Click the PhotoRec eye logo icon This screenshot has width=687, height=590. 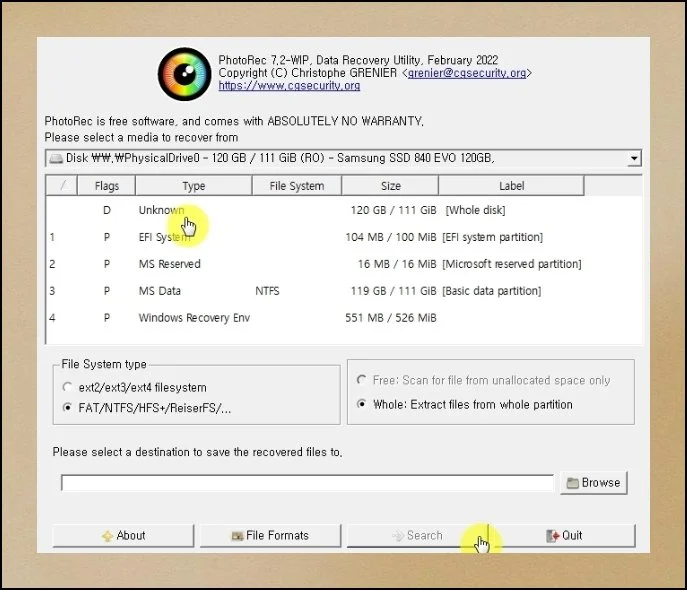coord(184,74)
